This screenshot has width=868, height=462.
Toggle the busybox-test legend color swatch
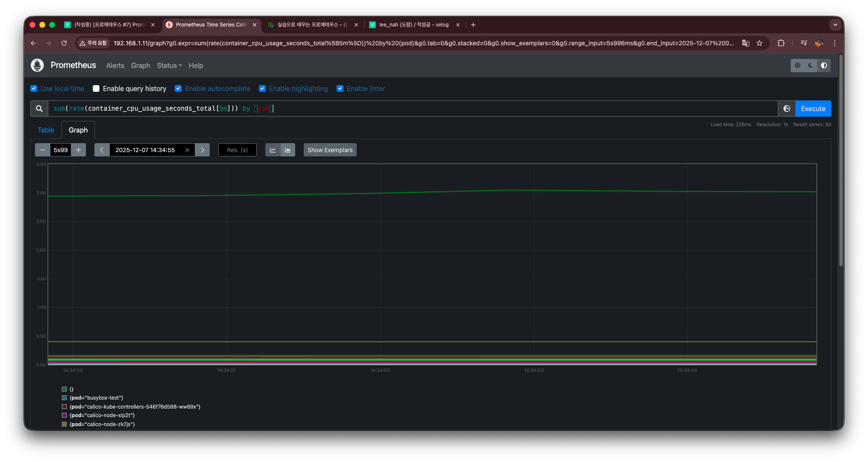pyautogui.click(x=65, y=398)
